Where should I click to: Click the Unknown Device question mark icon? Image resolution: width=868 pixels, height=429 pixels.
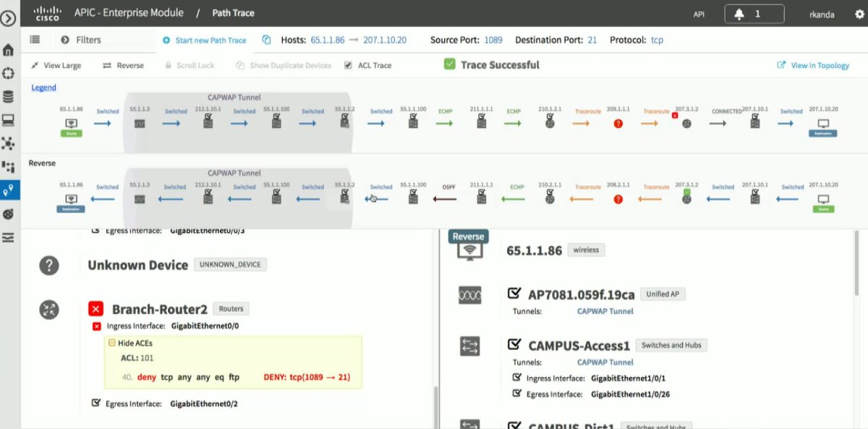click(48, 266)
